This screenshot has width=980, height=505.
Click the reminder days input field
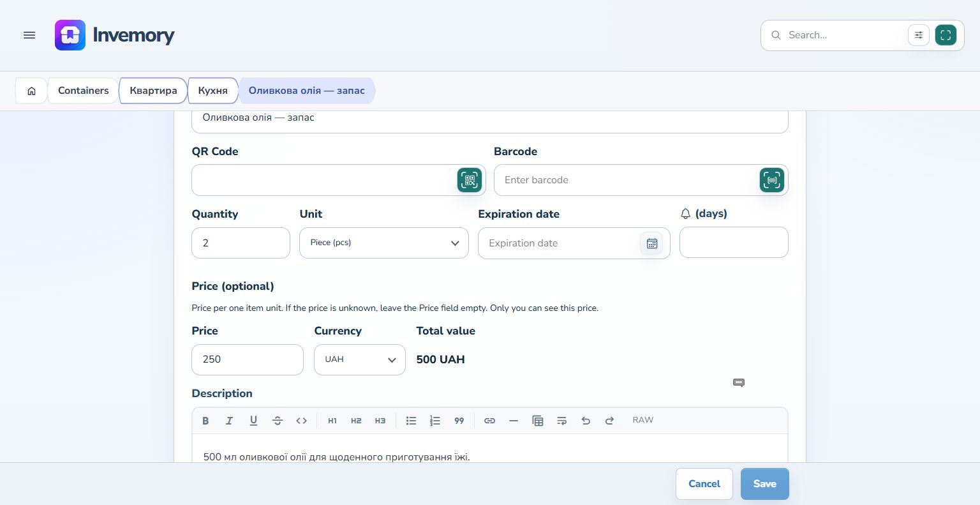click(x=734, y=243)
